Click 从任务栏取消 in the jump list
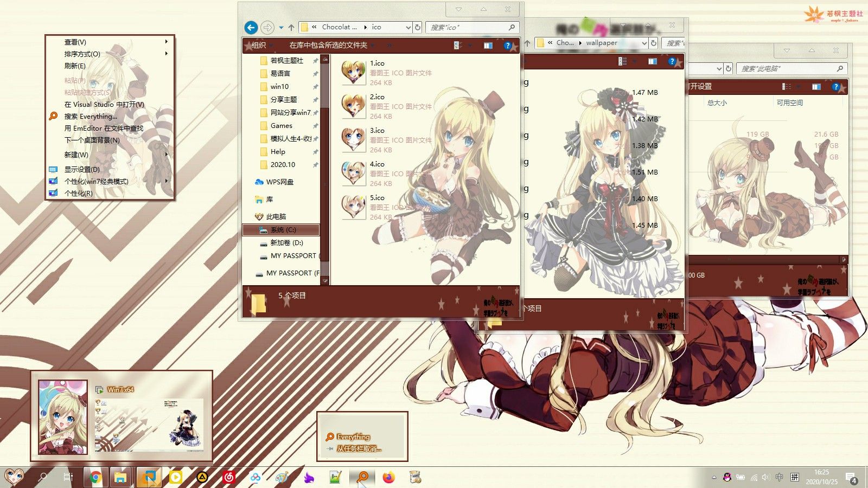Screen dimensions: 868x488 click(x=358, y=448)
